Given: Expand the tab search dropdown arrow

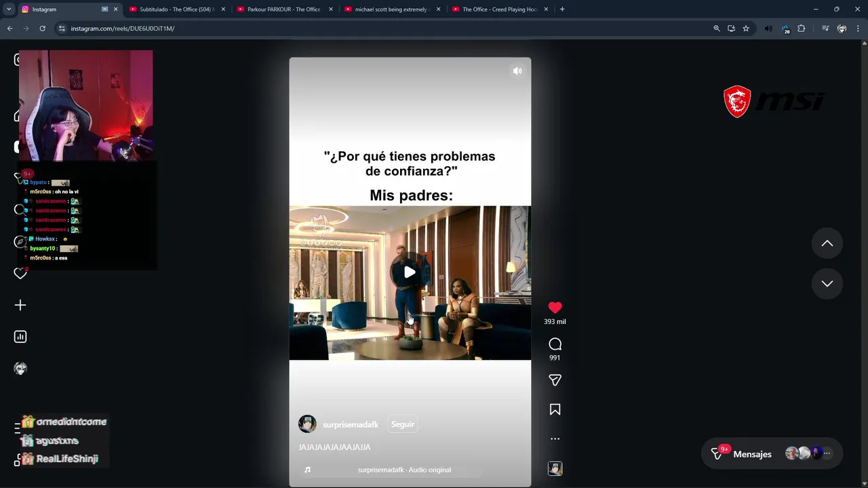Looking at the screenshot, I should [x=9, y=9].
